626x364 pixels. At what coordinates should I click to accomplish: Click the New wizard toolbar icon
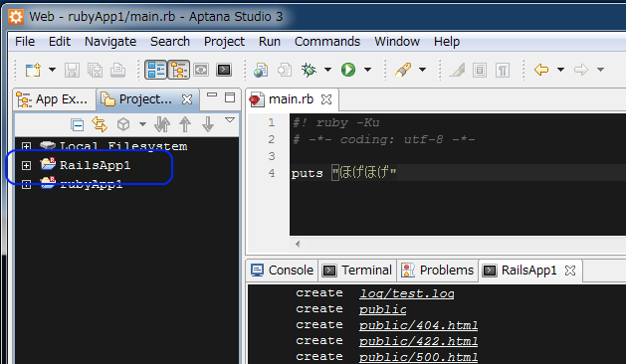(x=33, y=70)
